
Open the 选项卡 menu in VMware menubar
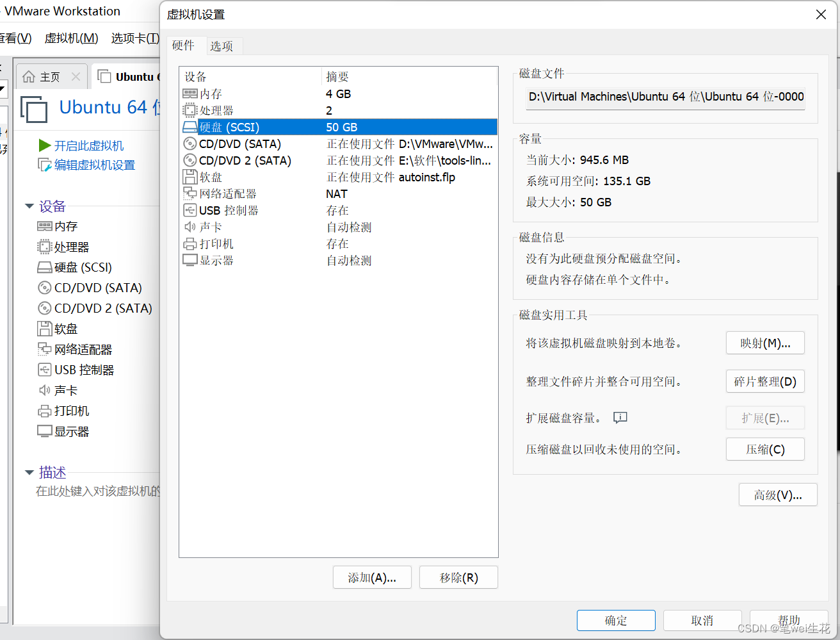click(x=135, y=38)
